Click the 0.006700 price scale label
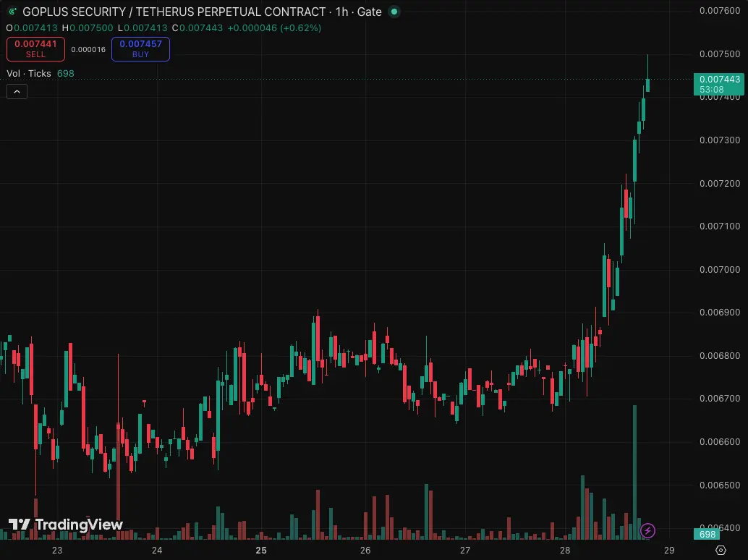 click(720, 399)
